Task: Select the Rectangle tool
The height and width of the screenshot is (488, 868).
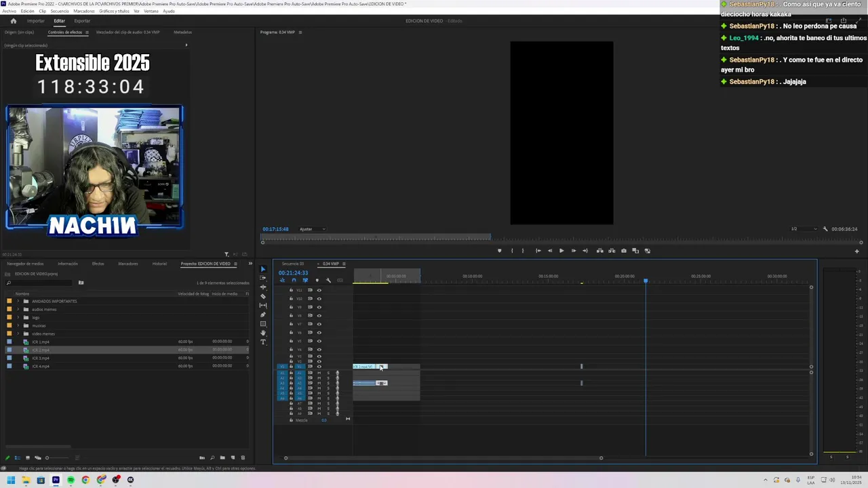Action: tap(263, 323)
